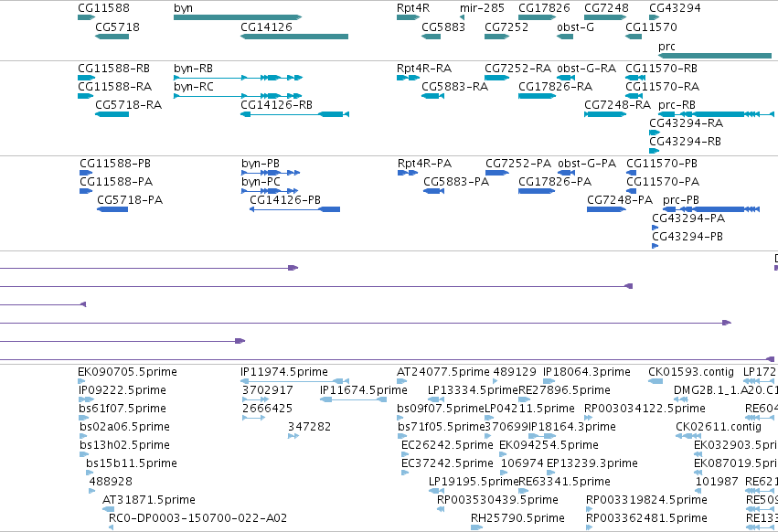Viewport: 778px width, 532px height.
Task: Select the byn-RC transcript label
Action: click(194, 86)
